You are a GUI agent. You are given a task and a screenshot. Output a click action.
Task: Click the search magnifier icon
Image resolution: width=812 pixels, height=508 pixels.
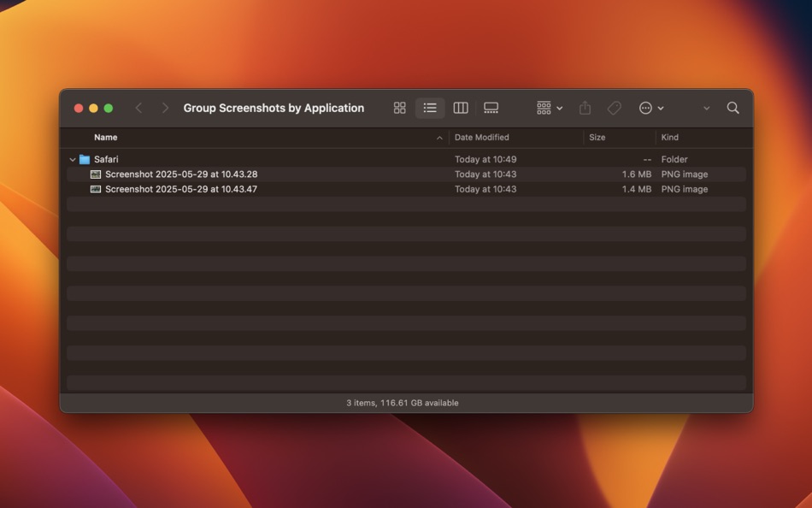(733, 108)
